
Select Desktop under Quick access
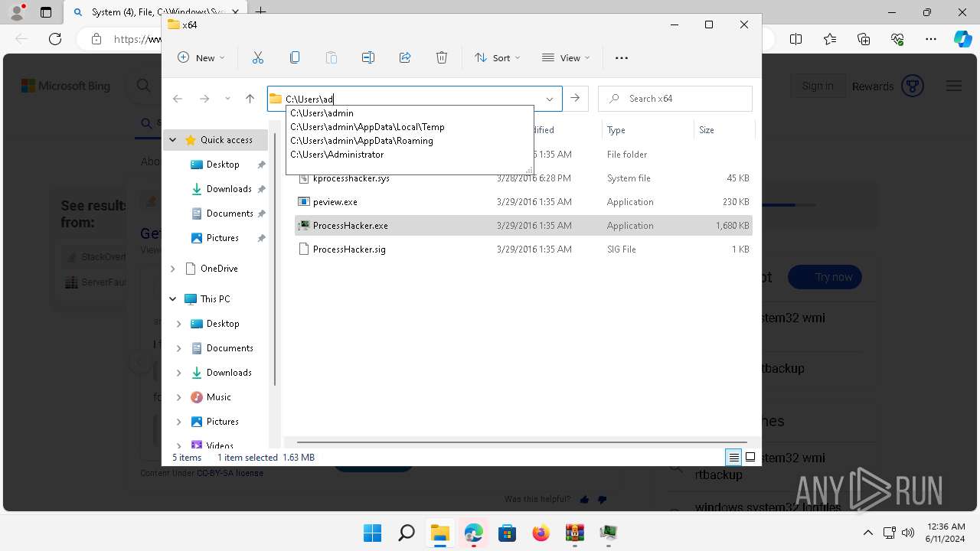pyautogui.click(x=222, y=165)
